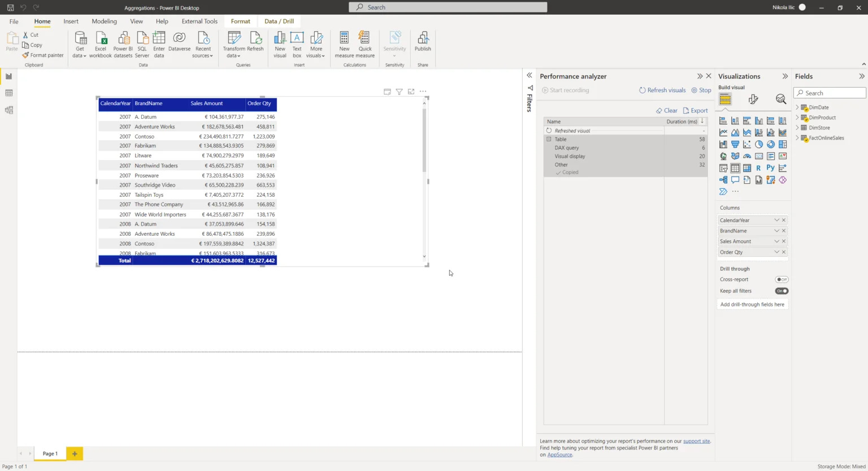868x471 pixels.
Task: Select the Power Automate visual
Action: [x=723, y=192]
